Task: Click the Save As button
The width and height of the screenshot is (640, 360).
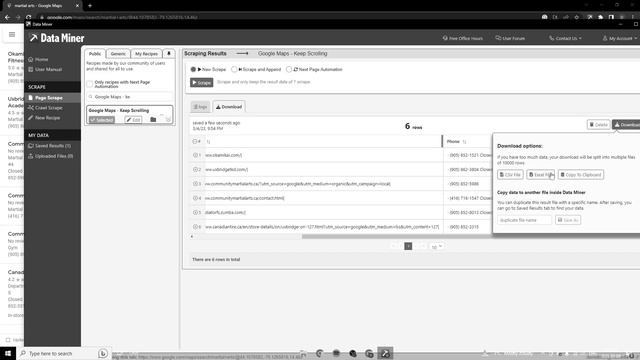Action: [x=568, y=220]
